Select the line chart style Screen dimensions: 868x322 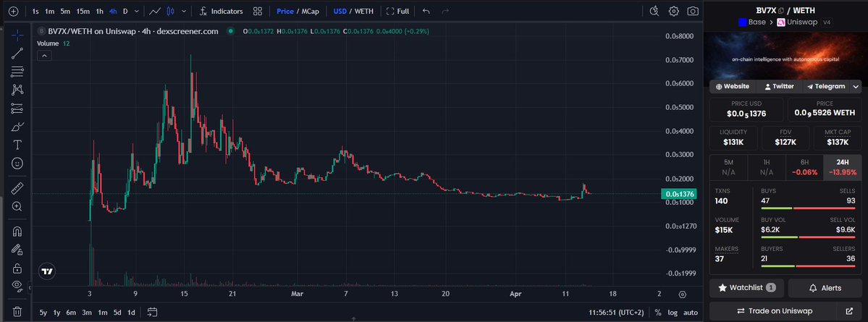pos(155,11)
